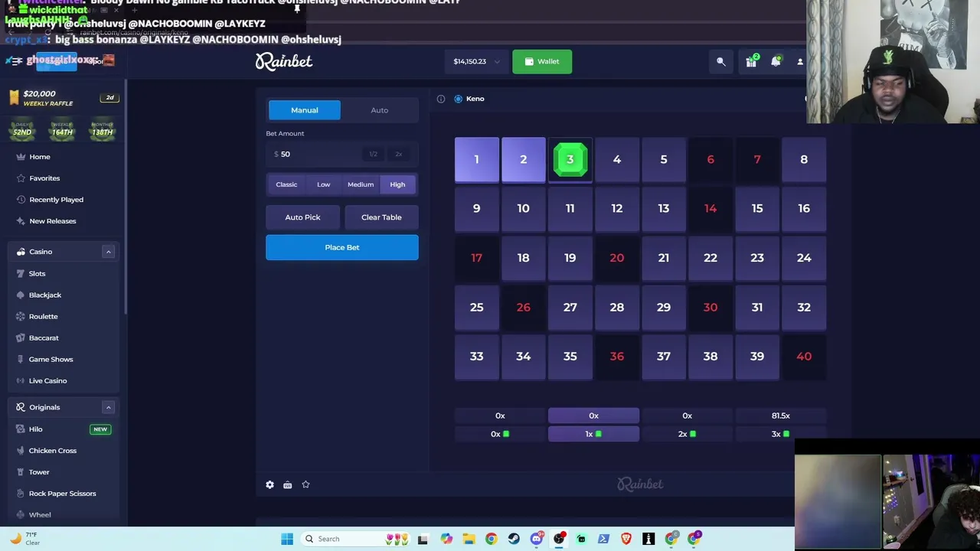Select Medium risk level

361,184
